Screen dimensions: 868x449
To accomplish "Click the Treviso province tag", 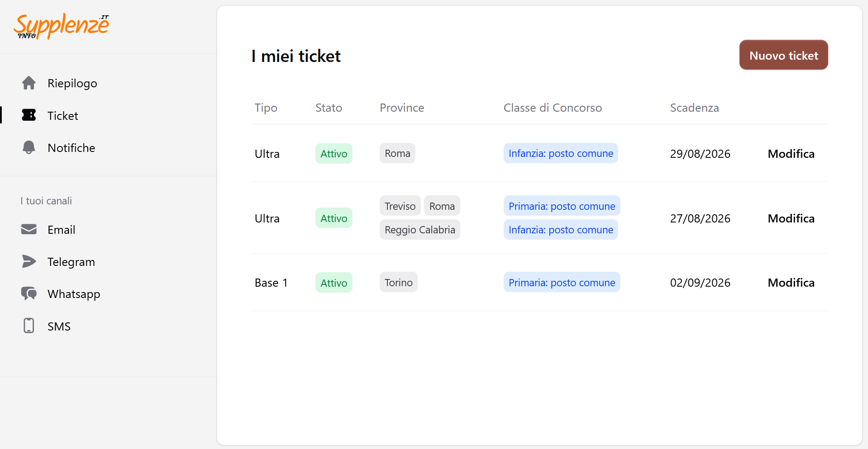I will point(400,206).
